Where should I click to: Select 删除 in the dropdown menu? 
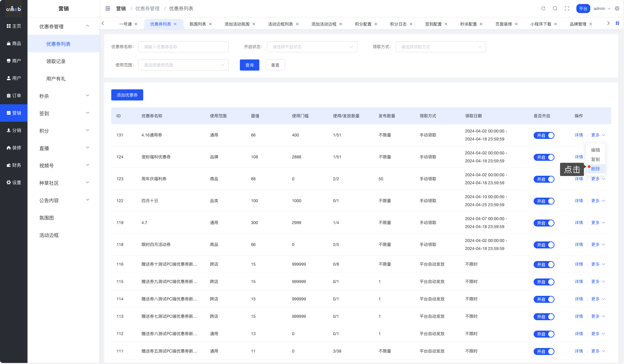coord(595,169)
